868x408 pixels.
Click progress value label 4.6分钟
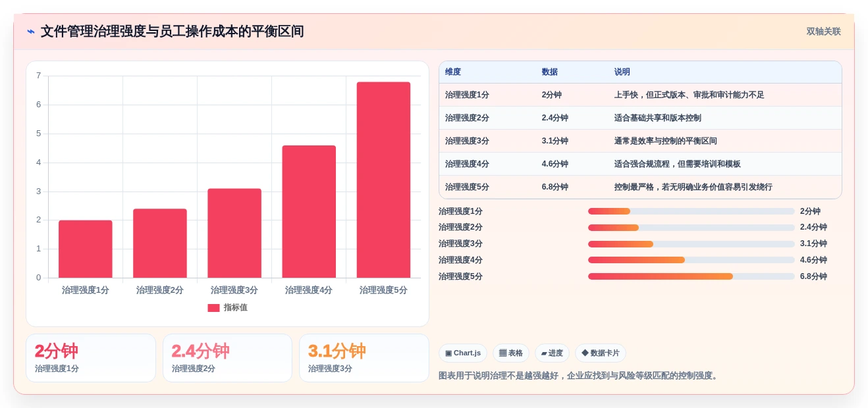click(813, 260)
